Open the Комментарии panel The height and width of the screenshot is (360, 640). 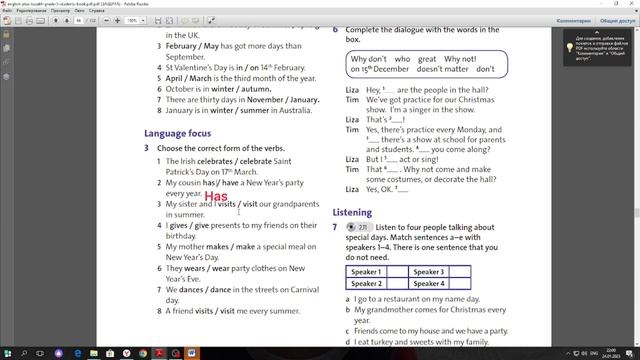pos(573,20)
